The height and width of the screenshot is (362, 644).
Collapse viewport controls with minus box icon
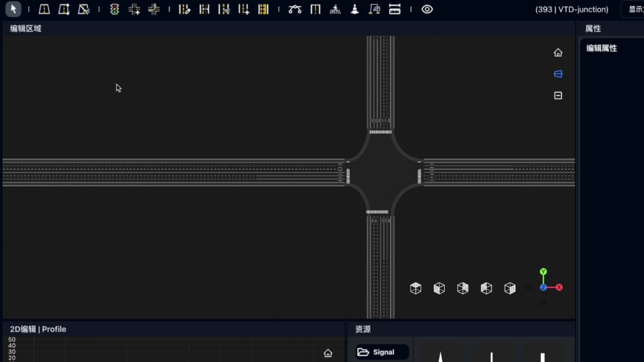tap(558, 96)
